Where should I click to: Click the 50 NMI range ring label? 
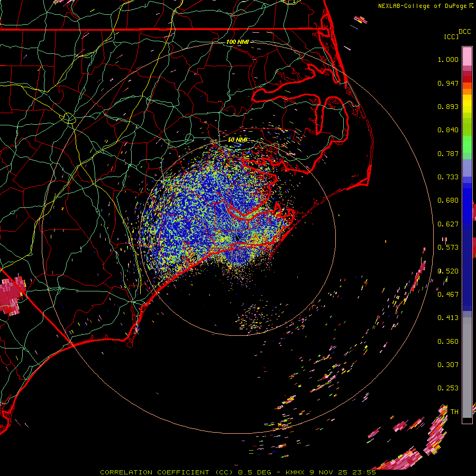tap(237, 140)
